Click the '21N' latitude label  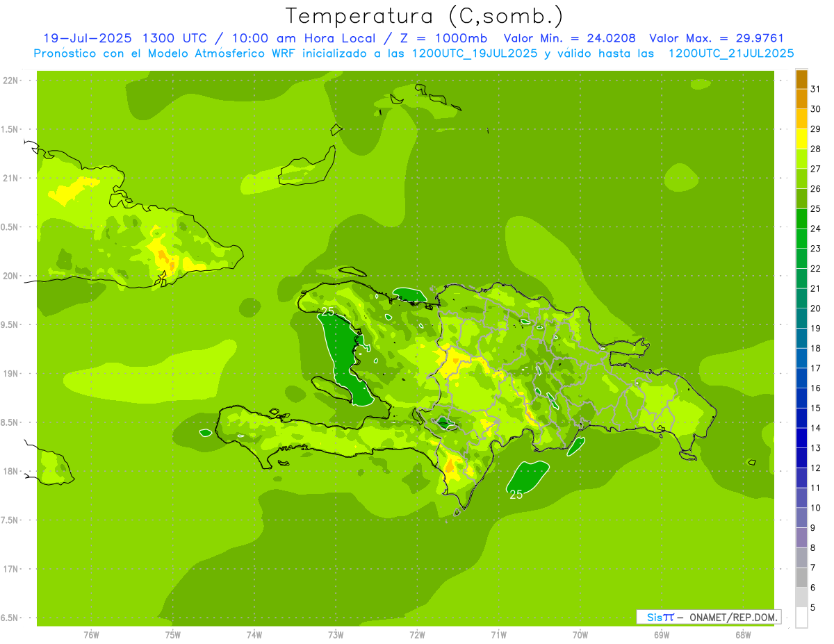click(12, 178)
